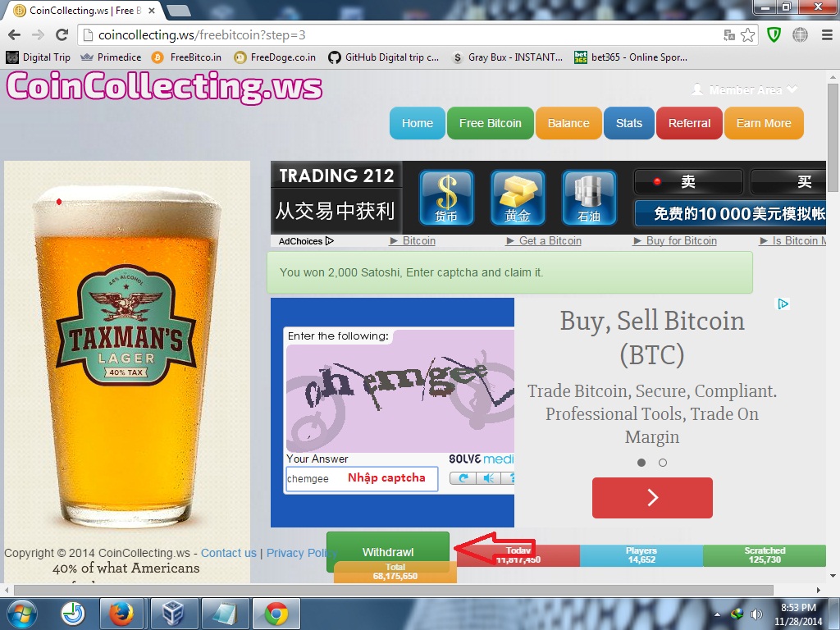Click the green Withdrawl button
Screen dimensions: 840x630
(x=388, y=552)
